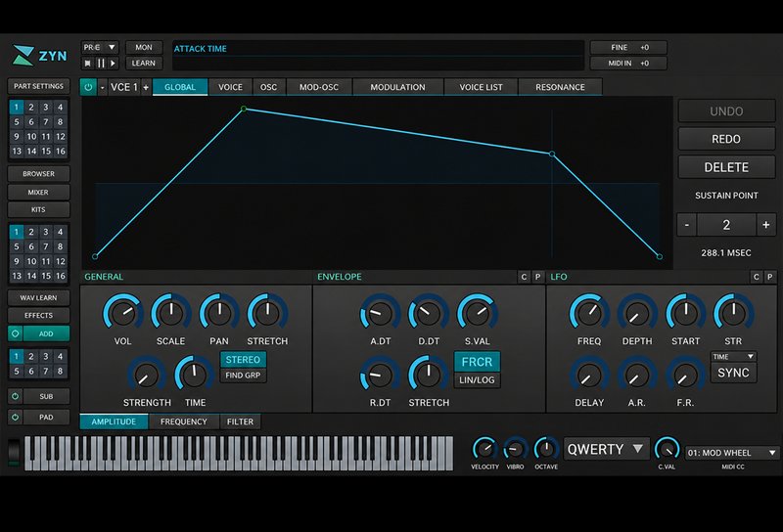The height and width of the screenshot is (532, 783).
Task: Paste LFO settings with P icon
Action: pos(770,277)
